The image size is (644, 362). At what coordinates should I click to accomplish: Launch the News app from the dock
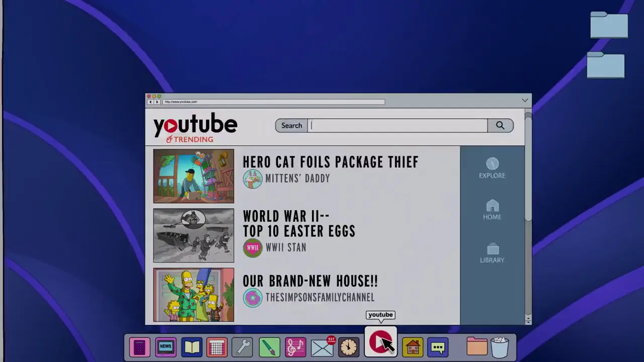(x=166, y=347)
